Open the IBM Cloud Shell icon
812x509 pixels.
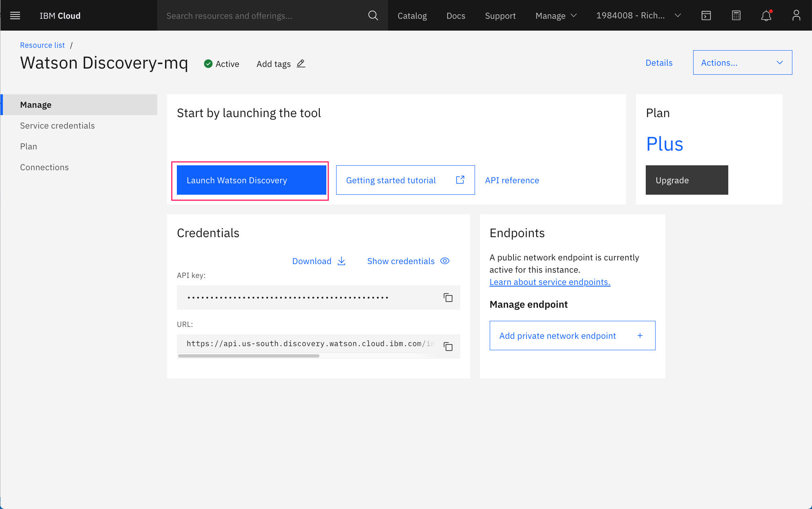pos(706,16)
